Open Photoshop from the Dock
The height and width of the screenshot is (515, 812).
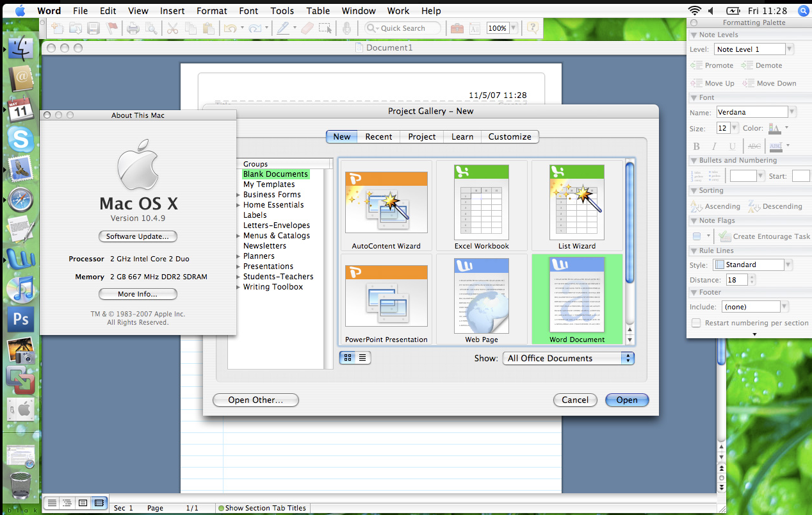point(20,319)
